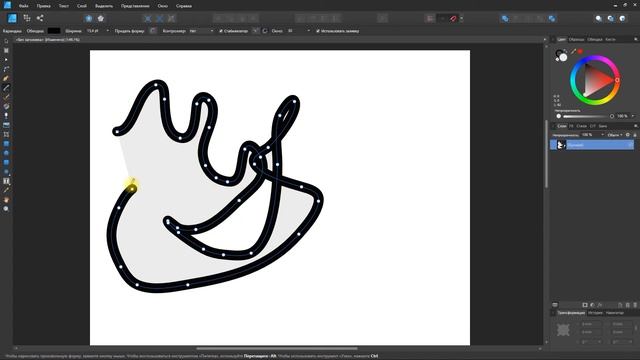Switch to the Стили tab
The height and width of the screenshot is (360, 640).
coord(581,126)
